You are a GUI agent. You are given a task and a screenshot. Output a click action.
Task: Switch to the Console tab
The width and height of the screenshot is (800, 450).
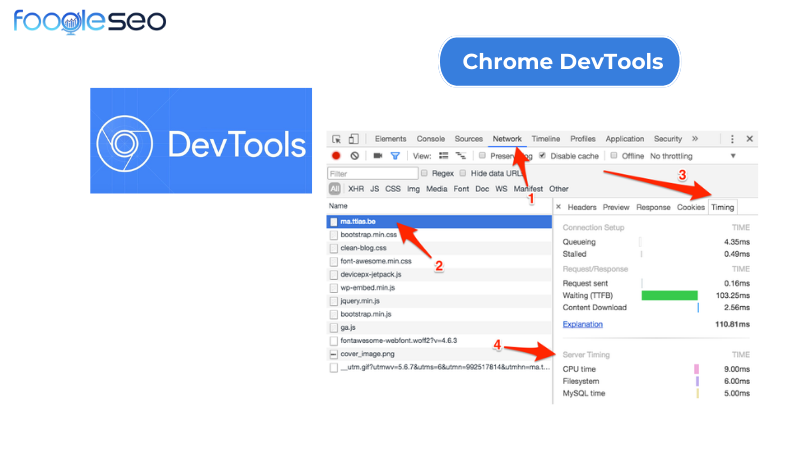pyautogui.click(x=430, y=139)
